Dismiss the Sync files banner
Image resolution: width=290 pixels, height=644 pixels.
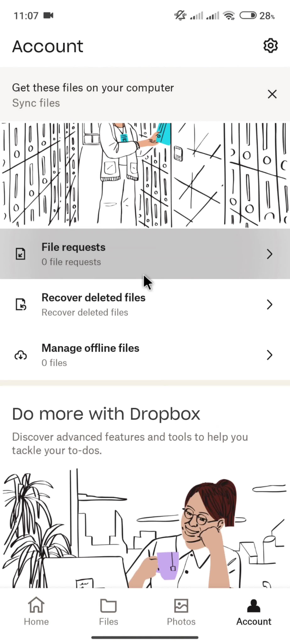click(x=272, y=94)
